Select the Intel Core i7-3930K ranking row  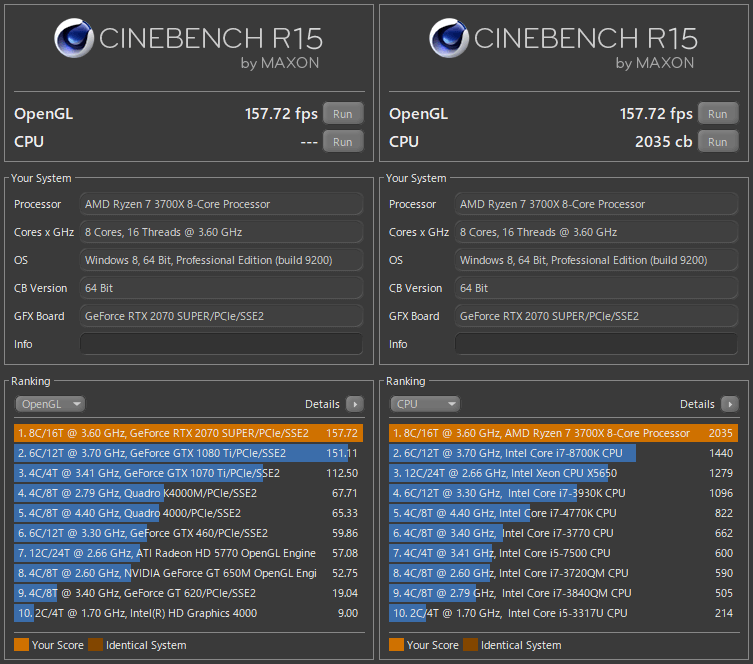tap(563, 493)
